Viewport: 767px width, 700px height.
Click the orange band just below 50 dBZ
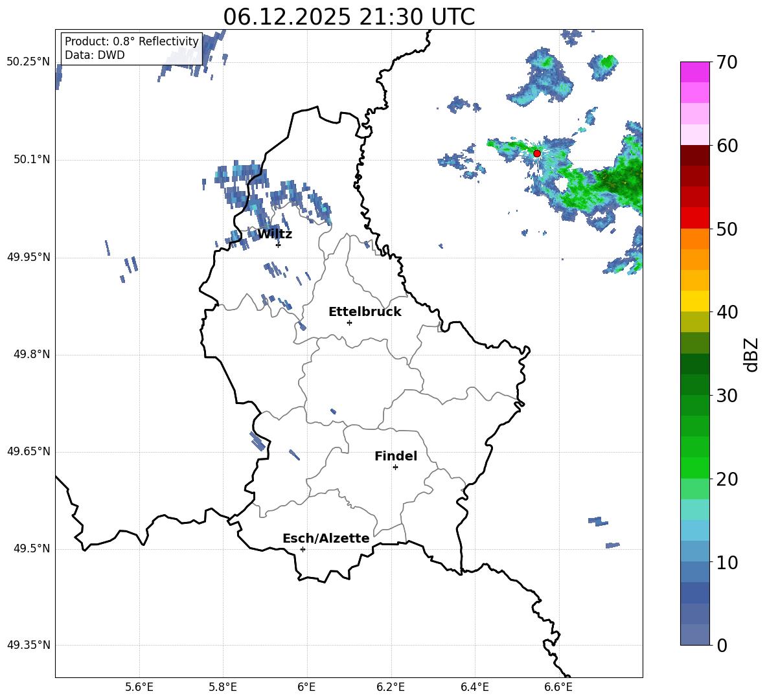(x=695, y=238)
